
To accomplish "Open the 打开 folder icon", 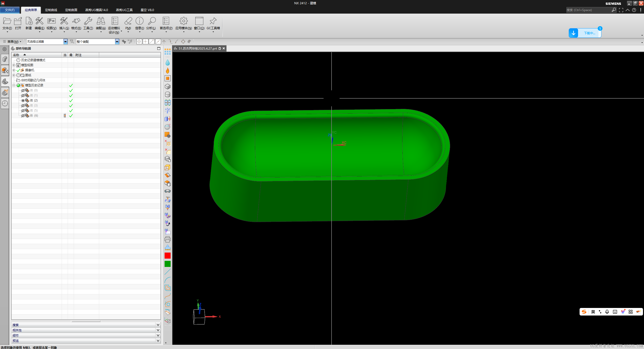I will point(18,24).
